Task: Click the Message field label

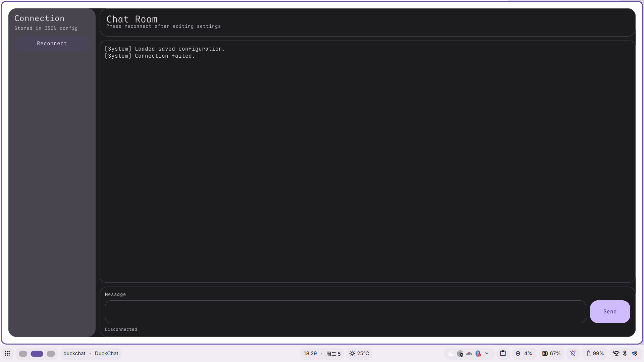Action: tap(115, 295)
